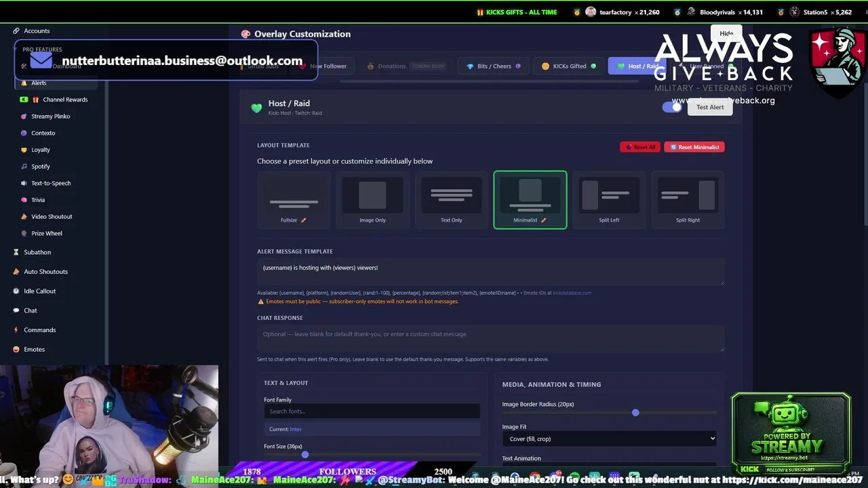
Task: Click green heart icon beside Host / Raid heading
Action: (256, 108)
